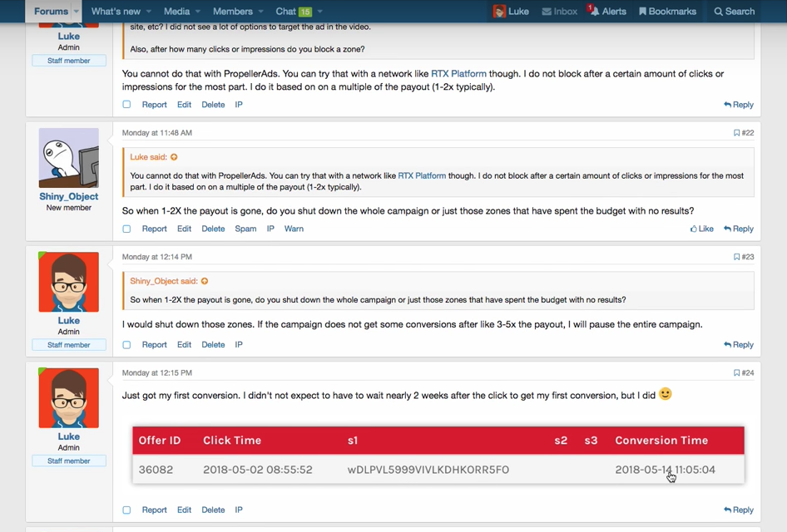The height and width of the screenshot is (532, 787).
Task: Edit post #24
Action: click(184, 510)
